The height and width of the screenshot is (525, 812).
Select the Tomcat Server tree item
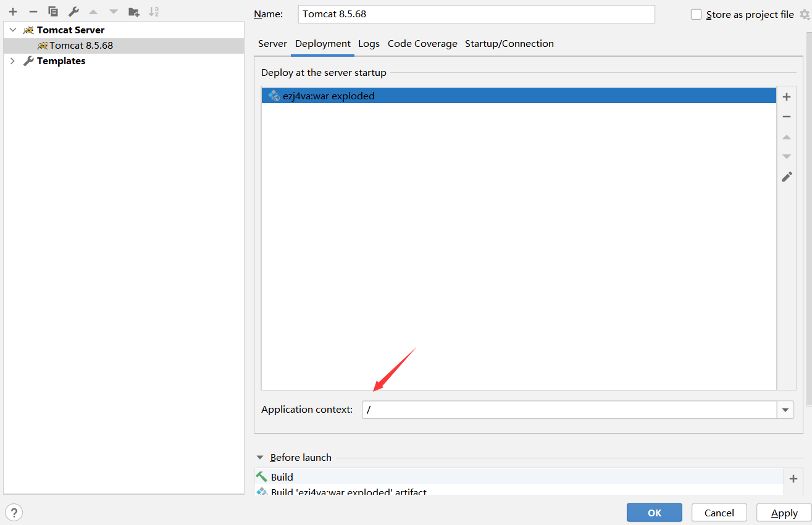pos(123,30)
